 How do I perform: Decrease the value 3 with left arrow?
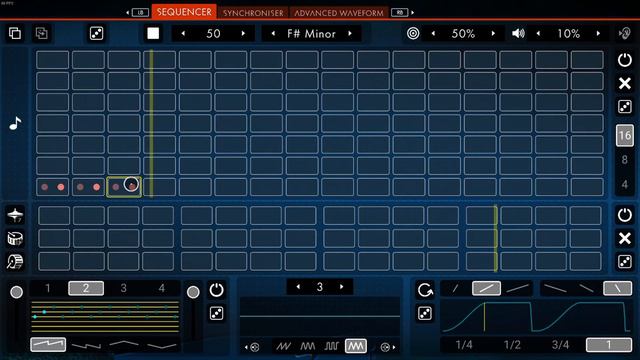coord(298,287)
